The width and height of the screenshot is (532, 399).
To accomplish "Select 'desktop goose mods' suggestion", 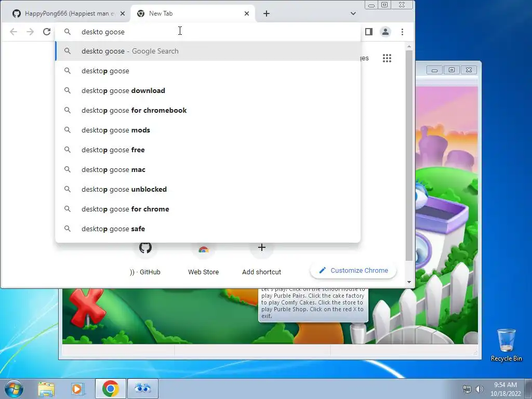I will pyautogui.click(x=208, y=130).
